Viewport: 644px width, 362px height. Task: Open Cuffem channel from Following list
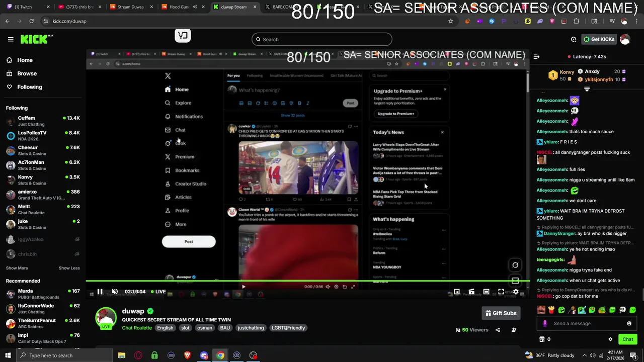(43, 121)
